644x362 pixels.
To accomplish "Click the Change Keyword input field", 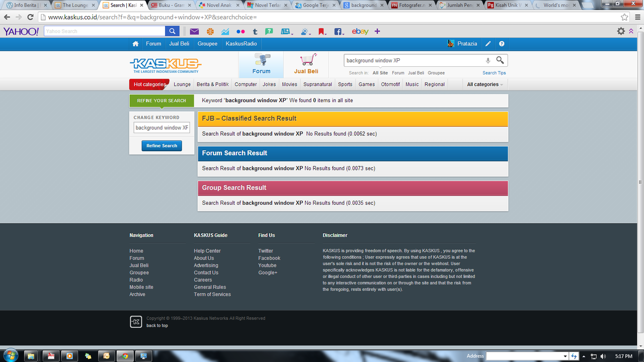I will coord(162,128).
